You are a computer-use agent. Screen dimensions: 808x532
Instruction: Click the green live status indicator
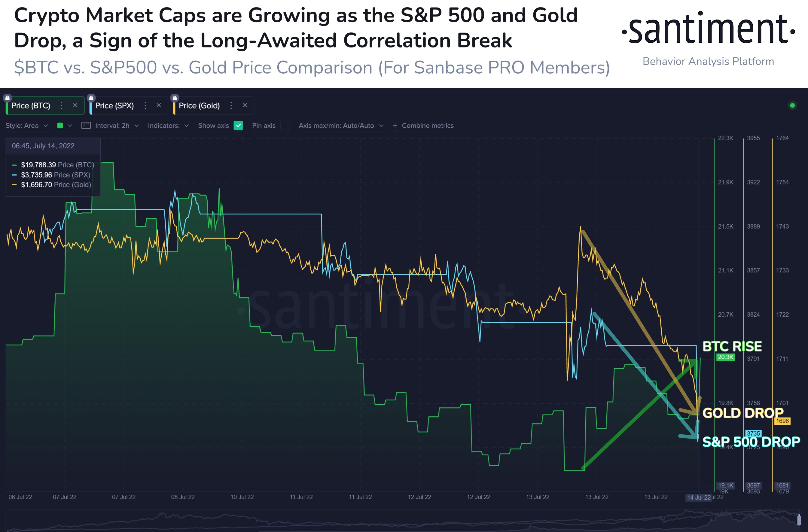tap(792, 105)
